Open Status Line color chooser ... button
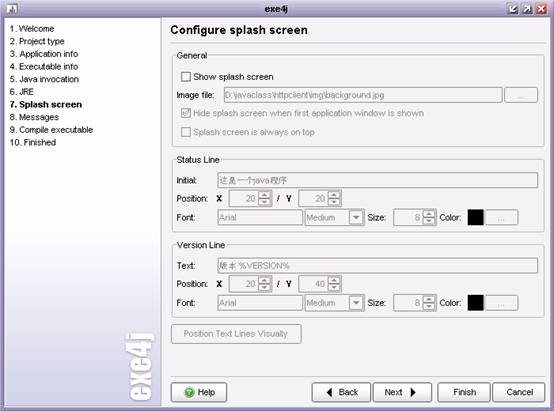This screenshot has width=554, height=411. click(x=501, y=217)
